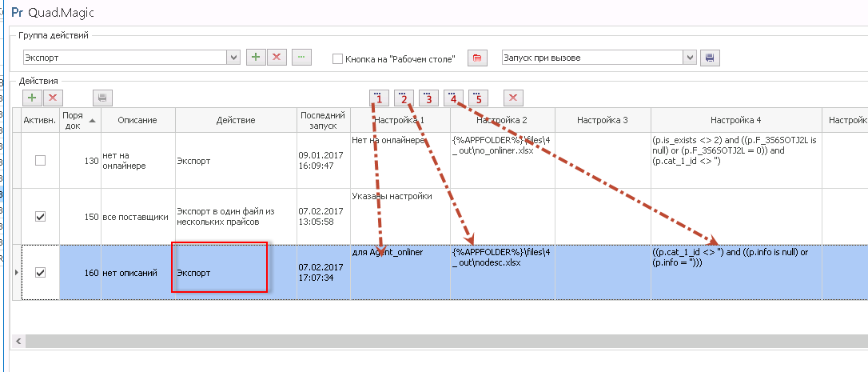Click the 'Экспорт' action cell in row 160
Screen dimensions: 868x372
point(236,272)
